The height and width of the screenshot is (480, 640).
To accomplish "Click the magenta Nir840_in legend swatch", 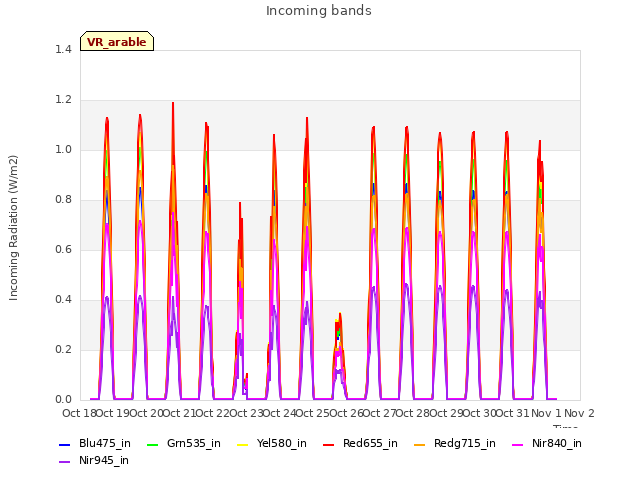I will pos(518,444).
